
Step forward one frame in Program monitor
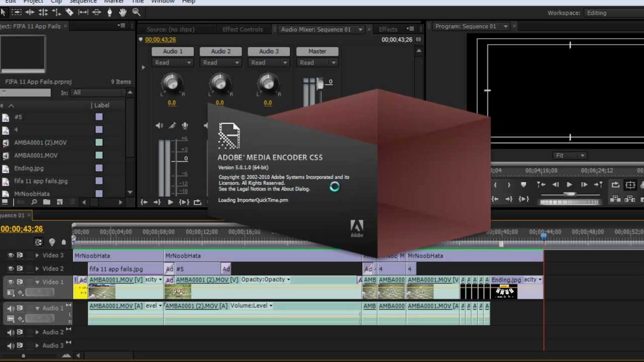pos(584,185)
